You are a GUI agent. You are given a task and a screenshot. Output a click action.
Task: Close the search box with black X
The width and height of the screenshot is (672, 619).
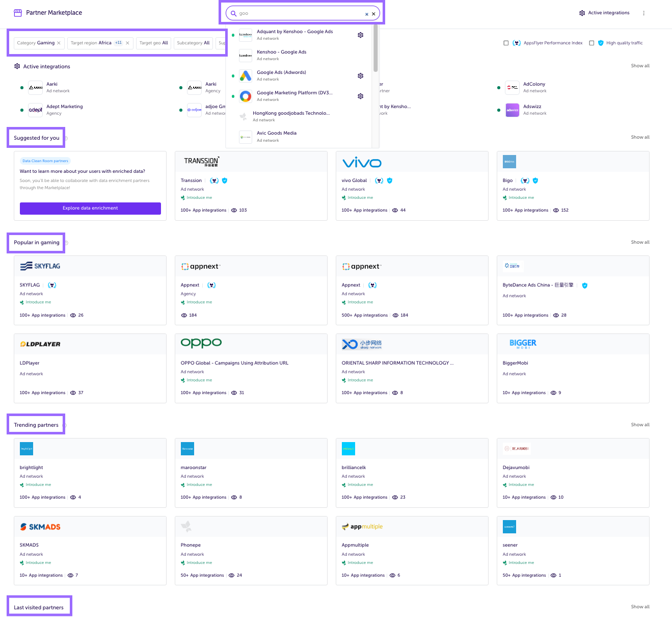(373, 14)
